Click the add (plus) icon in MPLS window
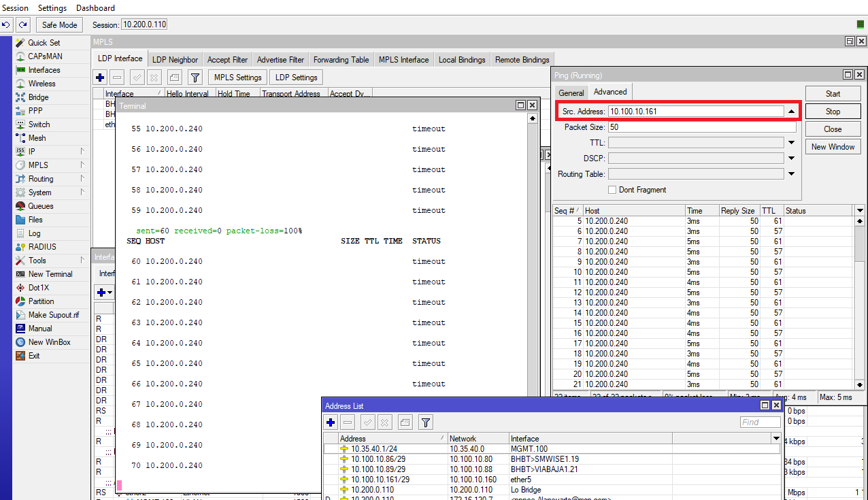 coord(101,78)
